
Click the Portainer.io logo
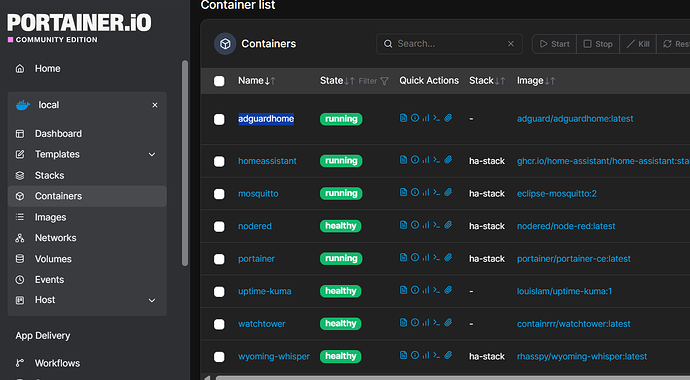79,27
